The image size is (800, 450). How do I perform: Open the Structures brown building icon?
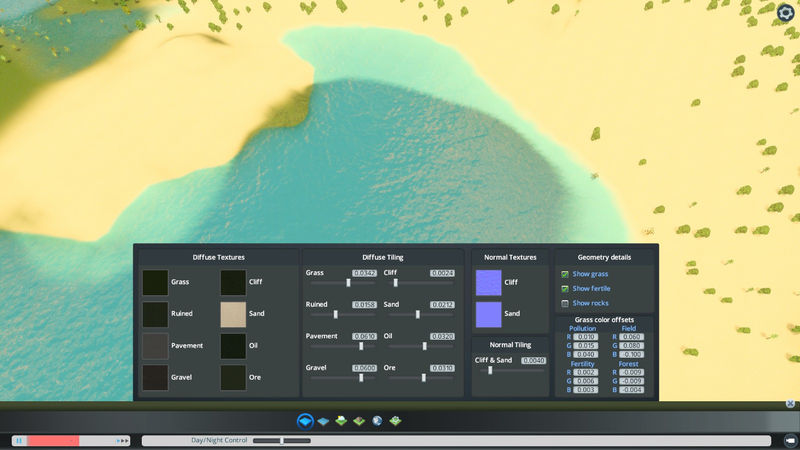pyautogui.click(x=359, y=421)
